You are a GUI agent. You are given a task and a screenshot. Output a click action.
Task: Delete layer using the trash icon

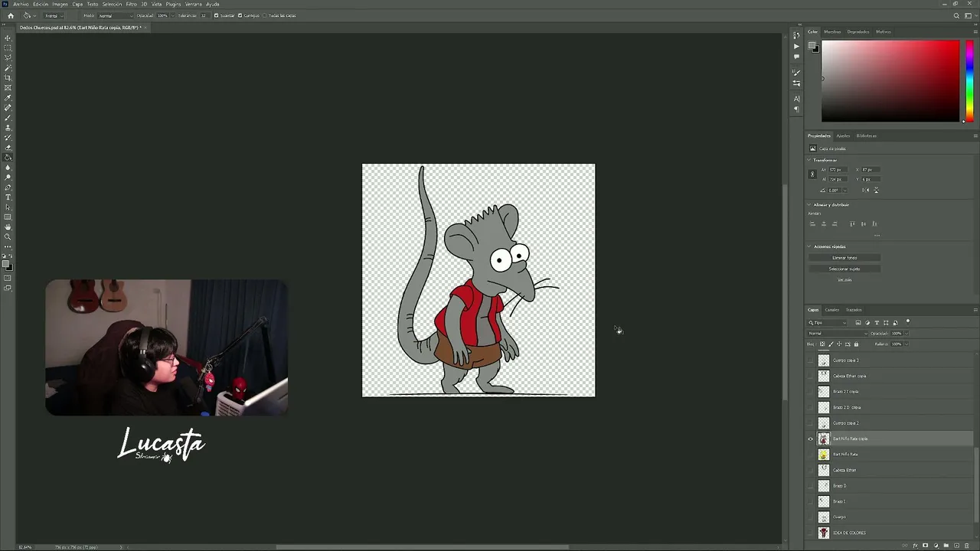pyautogui.click(x=965, y=546)
